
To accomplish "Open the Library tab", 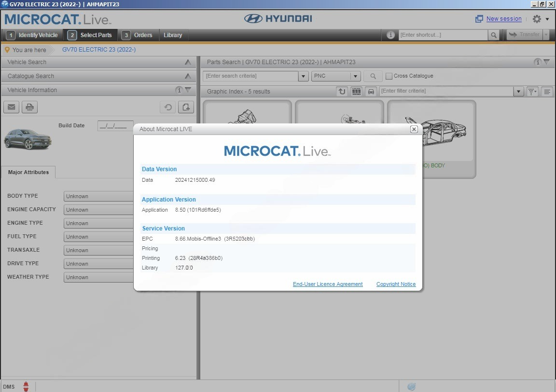I will 173,35.
